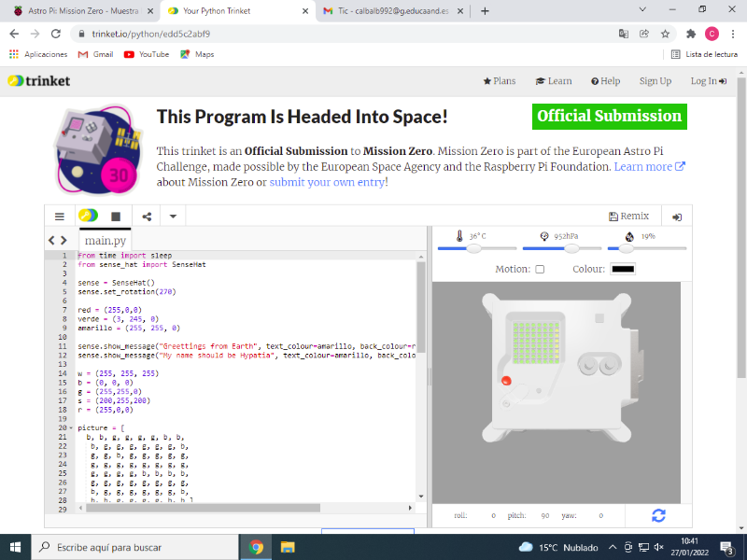Click the Windows search box
747x560 pixels.
click(x=134, y=547)
